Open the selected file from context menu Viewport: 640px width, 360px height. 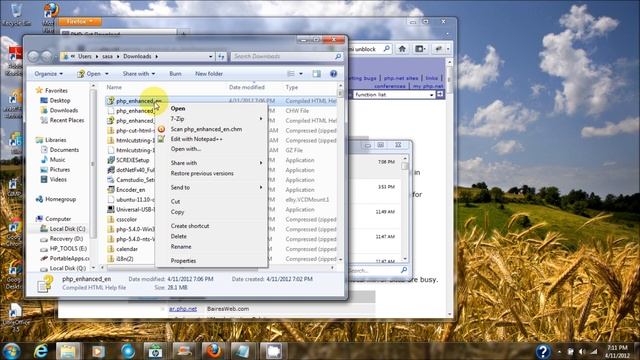point(178,109)
